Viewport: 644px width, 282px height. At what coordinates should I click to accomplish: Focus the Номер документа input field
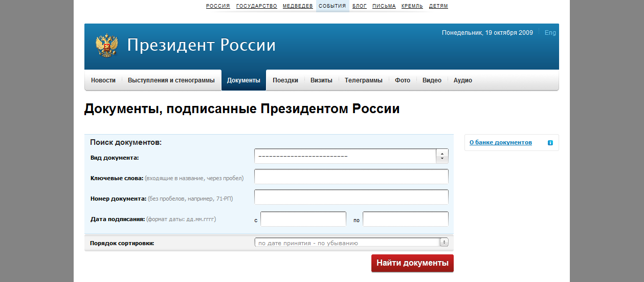351,197
